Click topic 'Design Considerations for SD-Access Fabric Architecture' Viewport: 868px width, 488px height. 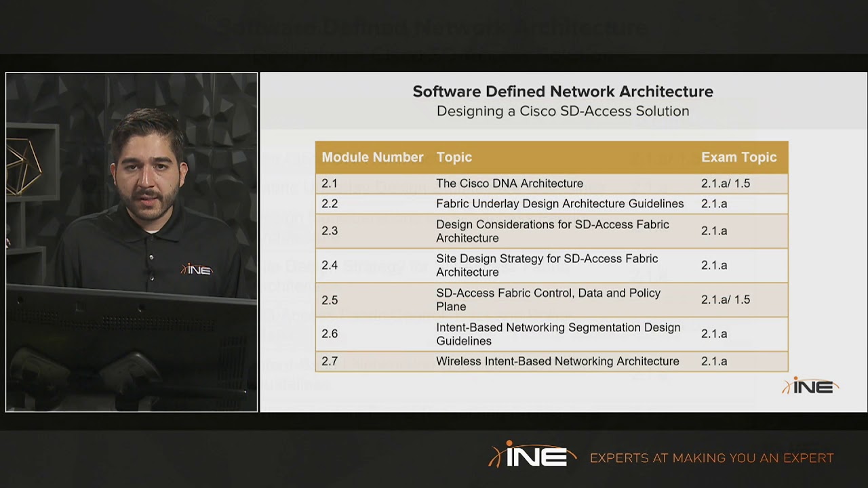click(553, 231)
